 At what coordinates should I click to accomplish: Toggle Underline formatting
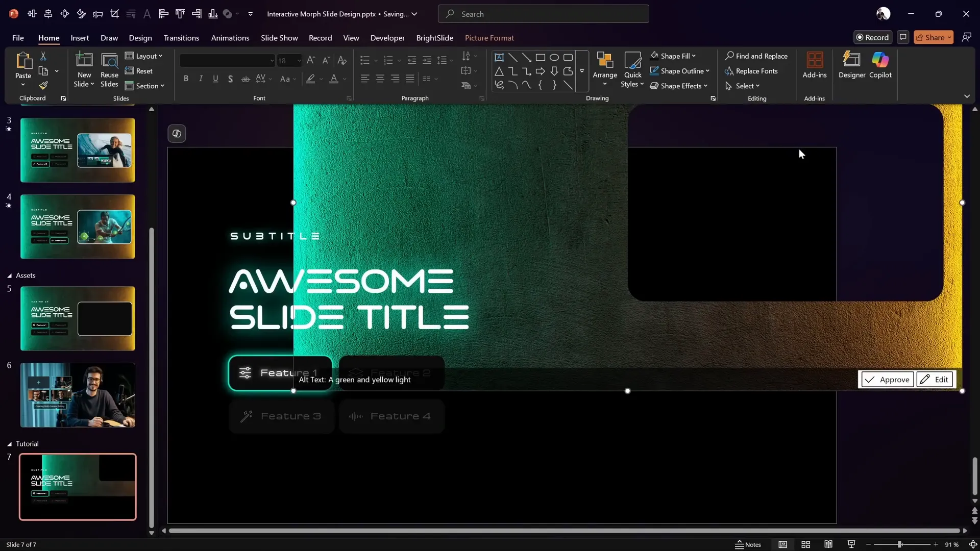point(216,79)
